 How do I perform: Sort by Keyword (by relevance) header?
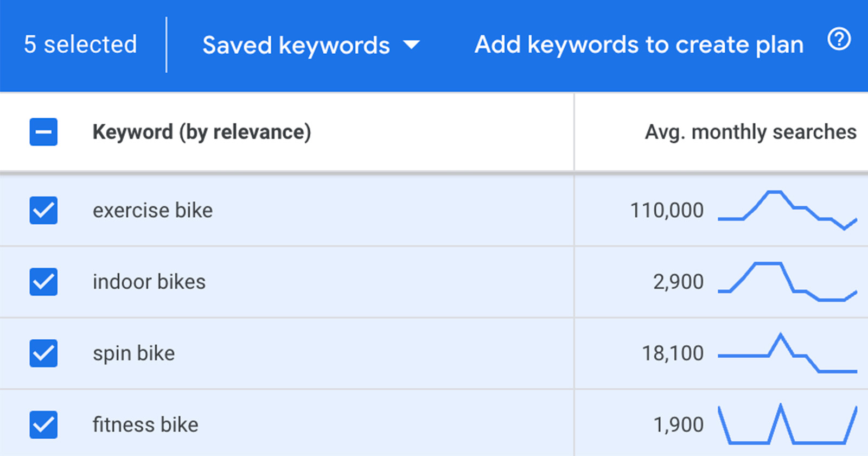click(202, 132)
